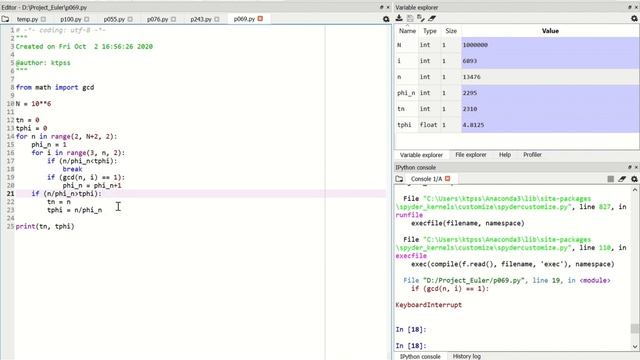640x360 pixels.
Task: Click the KeyboardInterrupt text in console
Action: (429, 305)
